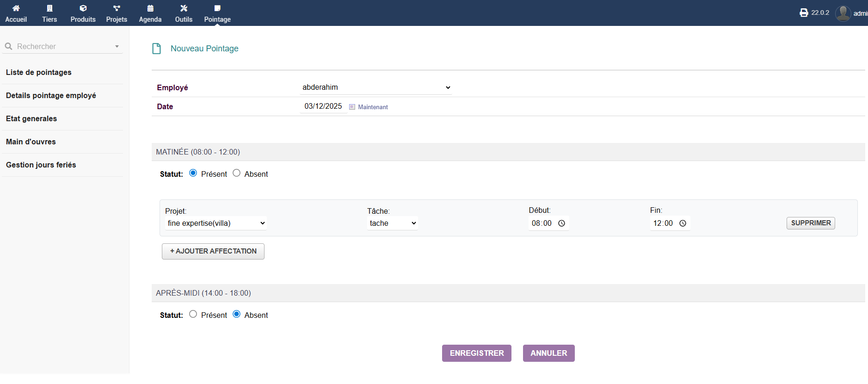
Task: Open the Employé dropdown showing abderahim
Action: coord(376,87)
